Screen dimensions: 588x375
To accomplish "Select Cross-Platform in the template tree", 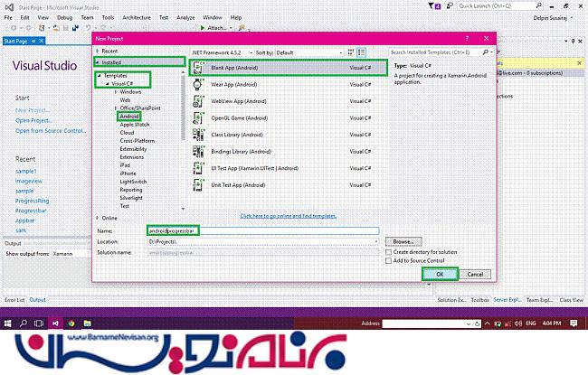I will [138, 141].
